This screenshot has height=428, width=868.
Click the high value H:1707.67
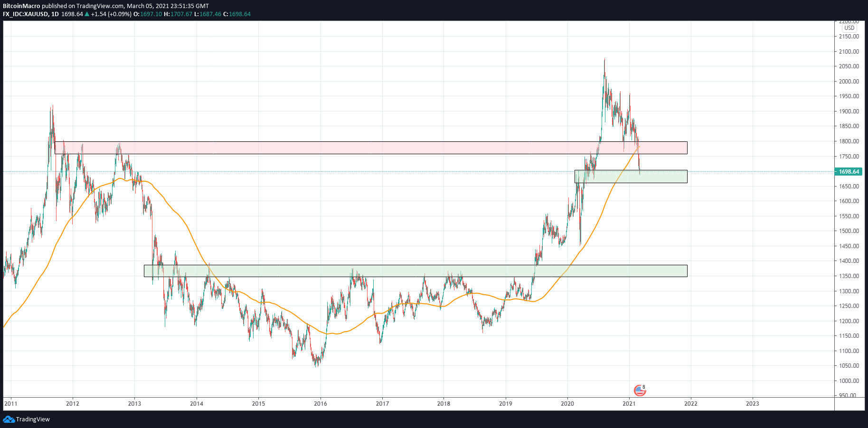pos(178,14)
